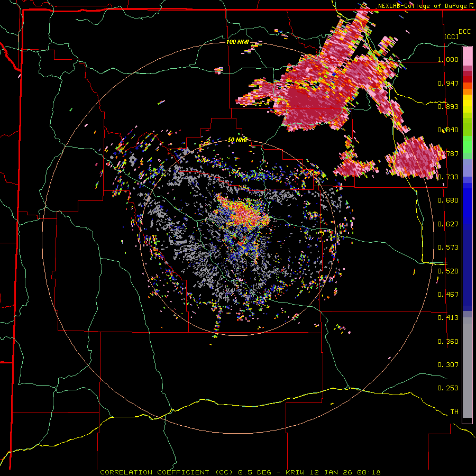
Task: Select the 0.680 scale value
Action: tap(448, 200)
